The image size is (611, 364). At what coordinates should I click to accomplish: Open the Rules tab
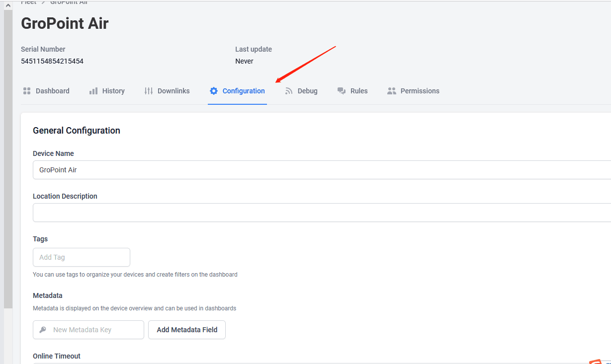[x=352, y=91]
